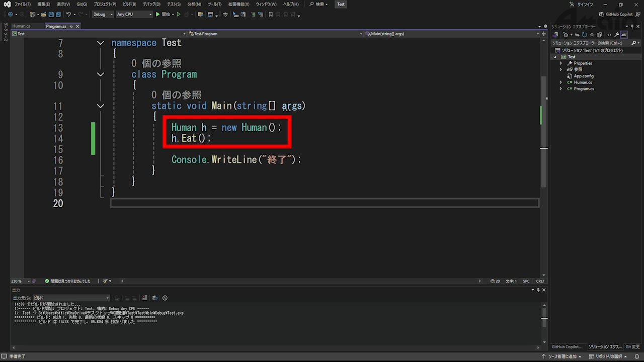Start without debugging using outlined play icon
The width and height of the screenshot is (644, 362).
179,14
